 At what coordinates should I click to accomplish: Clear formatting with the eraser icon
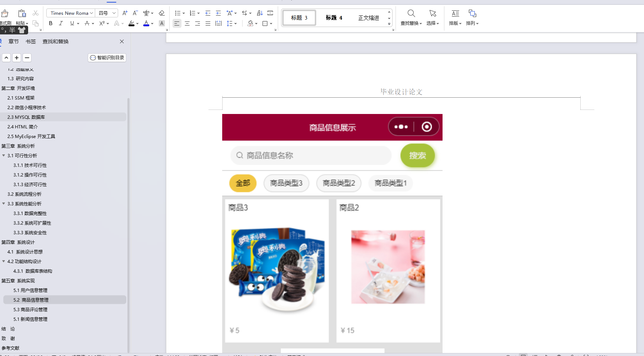(x=161, y=13)
